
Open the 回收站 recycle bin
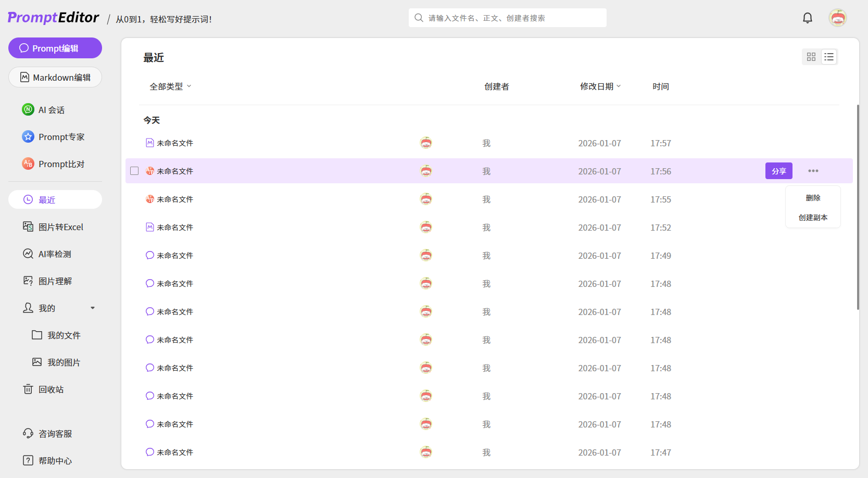coord(51,389)
